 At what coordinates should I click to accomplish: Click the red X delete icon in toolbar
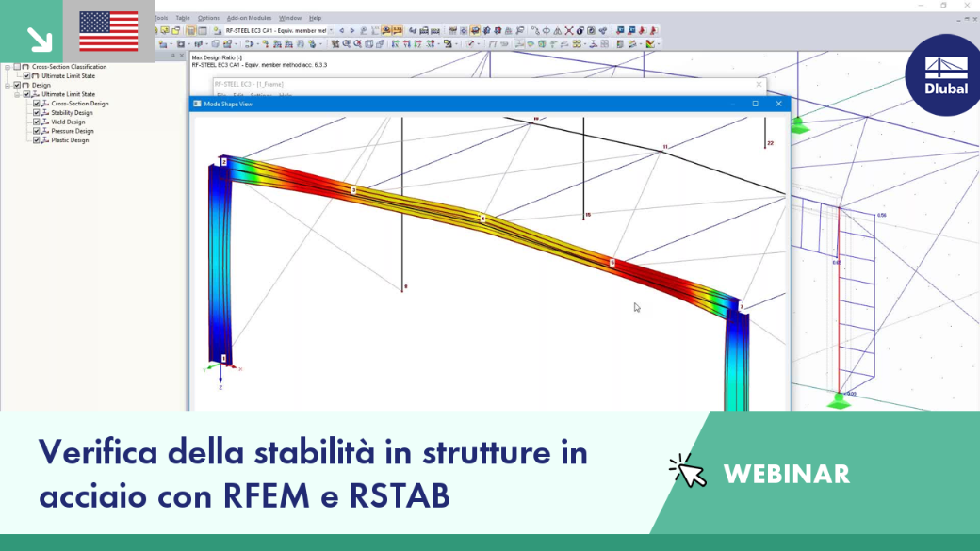click(x=569, y=30)
